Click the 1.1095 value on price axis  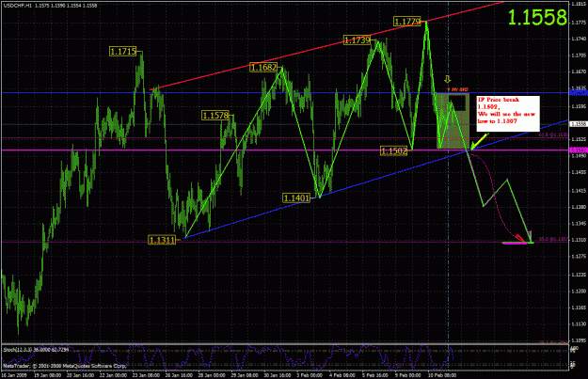579,340
